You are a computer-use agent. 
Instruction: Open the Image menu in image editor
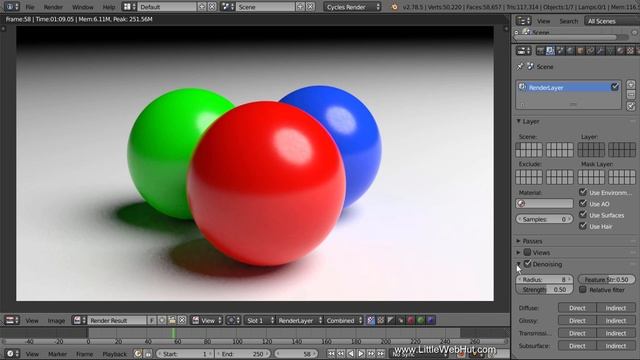[x=56, y=321]
